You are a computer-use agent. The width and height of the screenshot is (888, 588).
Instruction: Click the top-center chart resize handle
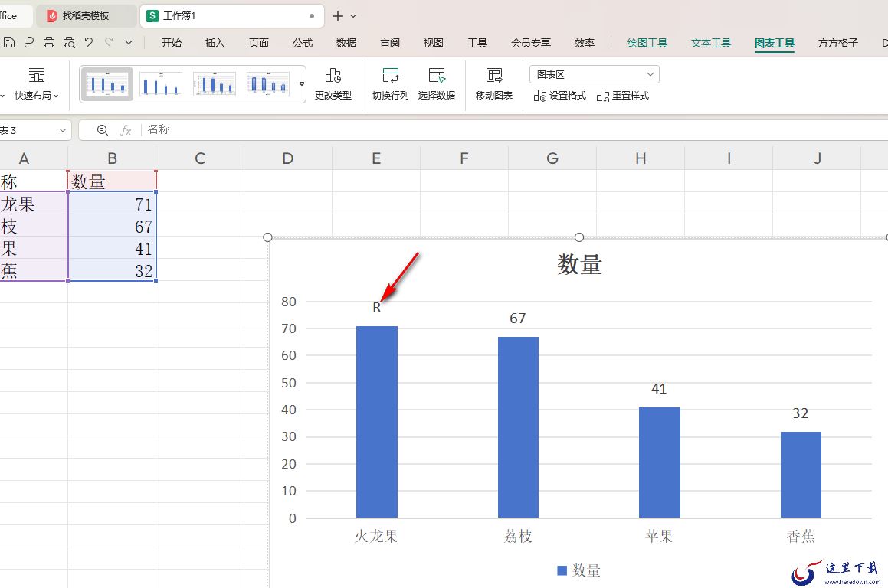(x=578, y=237)
